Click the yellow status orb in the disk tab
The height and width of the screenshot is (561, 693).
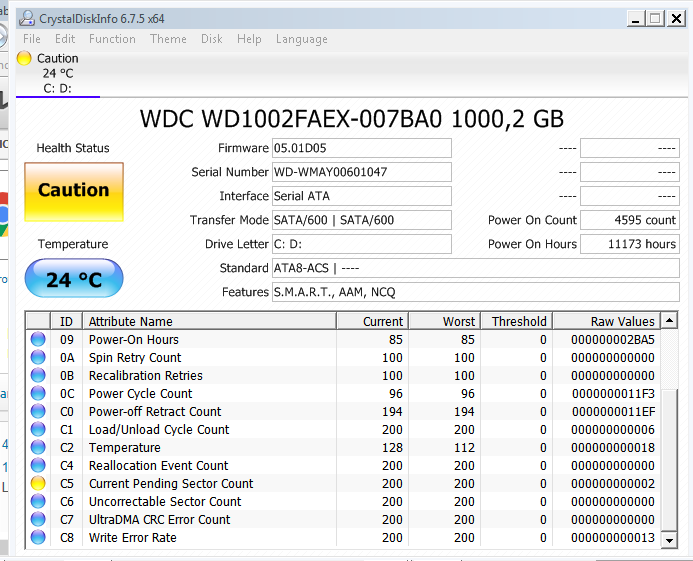24,58
